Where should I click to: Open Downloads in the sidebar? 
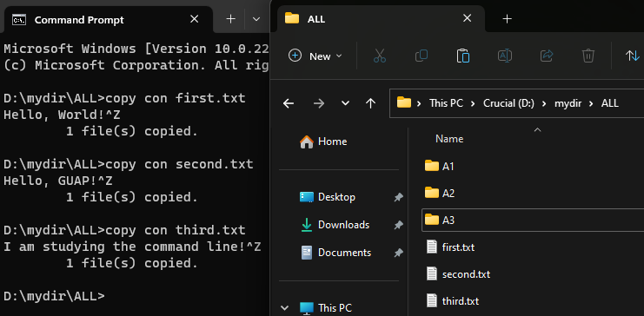click(343, 225)
